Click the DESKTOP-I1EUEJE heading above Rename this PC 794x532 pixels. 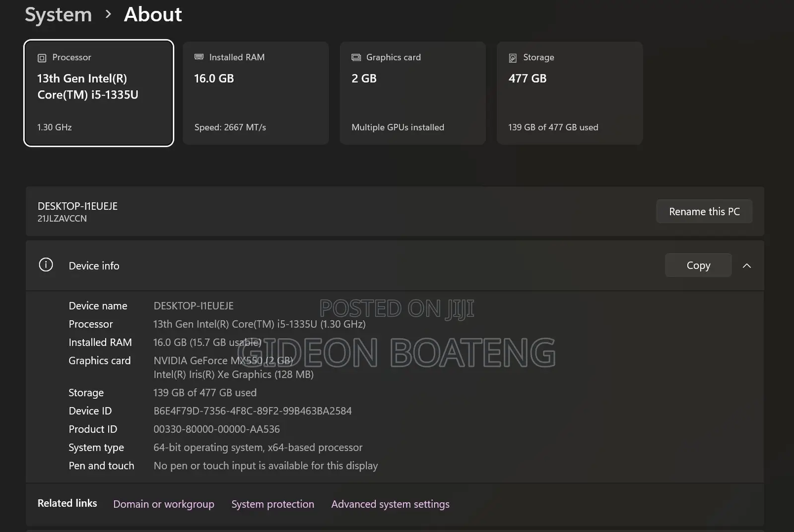[77, 206]
